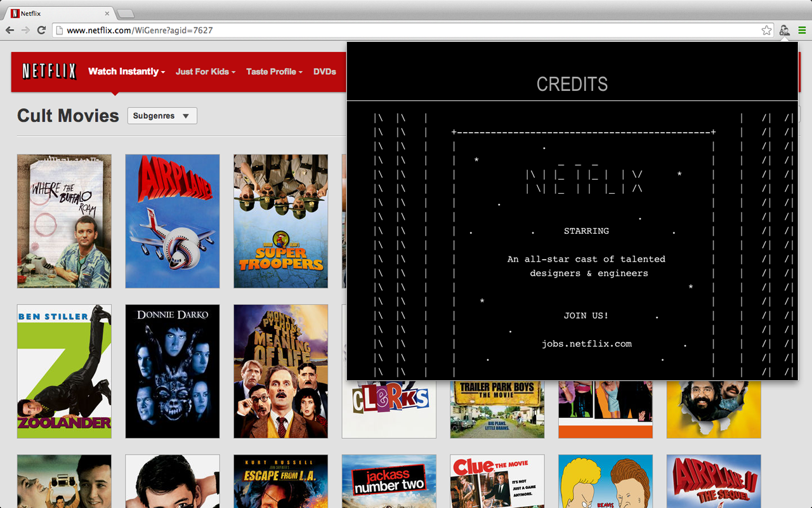The width and height of the screenshot is (812, 508).
Task: Open the Escape from L.A. poster
Action: pyautogui.click(x=281, y=481)
